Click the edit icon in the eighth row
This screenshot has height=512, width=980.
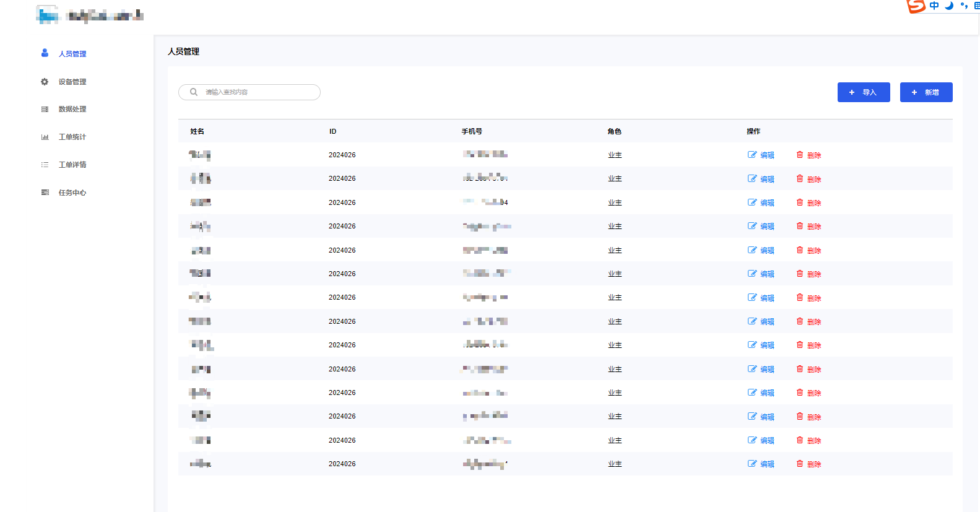[752, 321]
